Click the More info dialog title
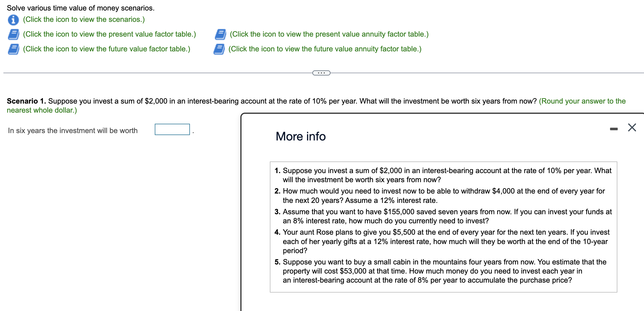 pyautogui.click(x=300, y=136)
